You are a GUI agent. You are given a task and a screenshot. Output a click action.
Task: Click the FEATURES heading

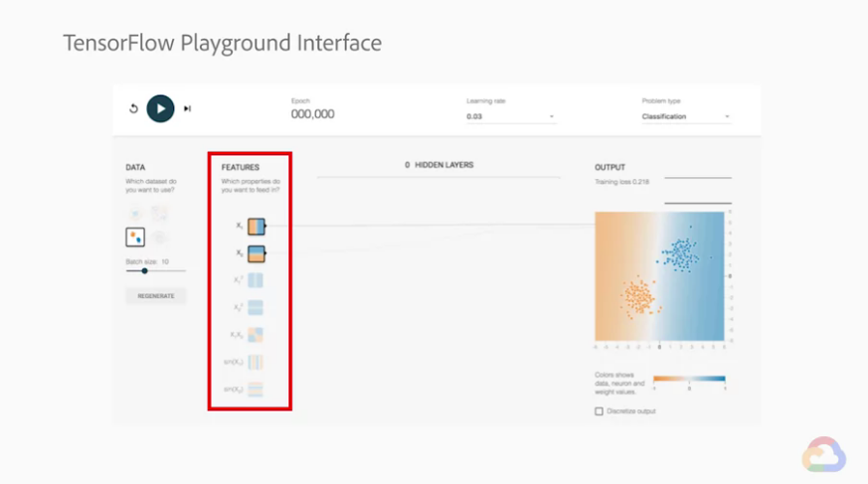pos(241,167)
